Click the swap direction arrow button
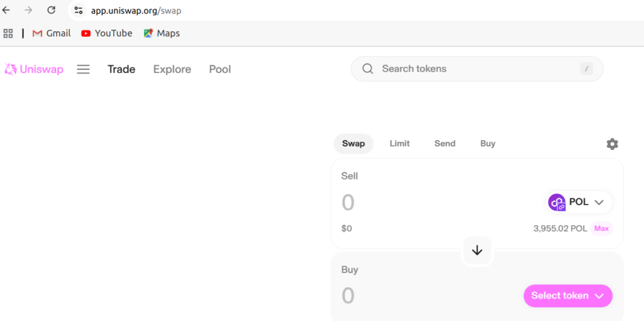644x321 pixels. tap(477, 251)
